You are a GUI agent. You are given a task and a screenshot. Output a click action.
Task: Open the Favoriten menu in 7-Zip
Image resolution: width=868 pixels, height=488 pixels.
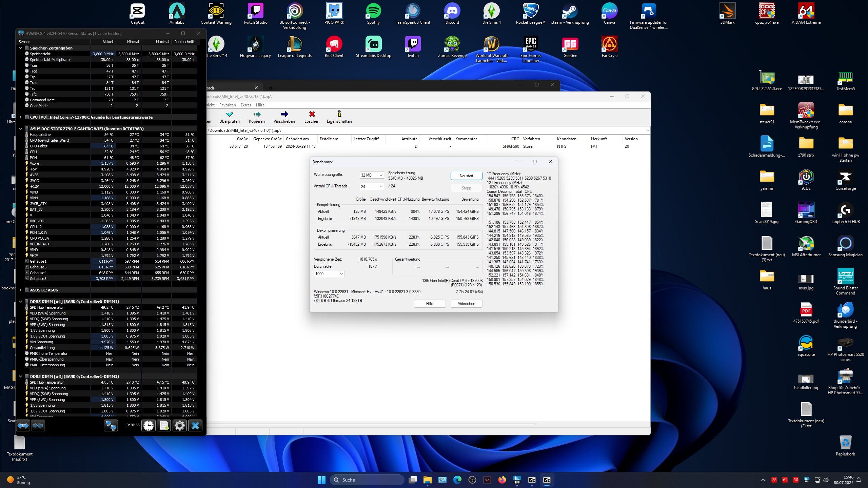pos(227,105)
